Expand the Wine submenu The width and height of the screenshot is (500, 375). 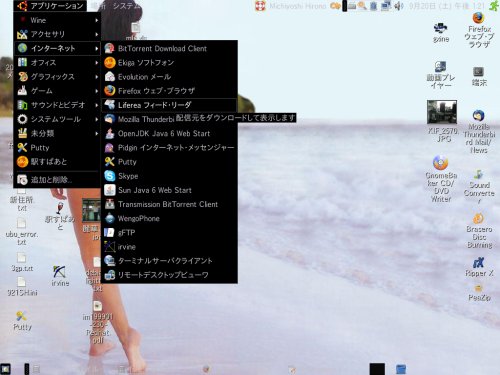point(57,20)
